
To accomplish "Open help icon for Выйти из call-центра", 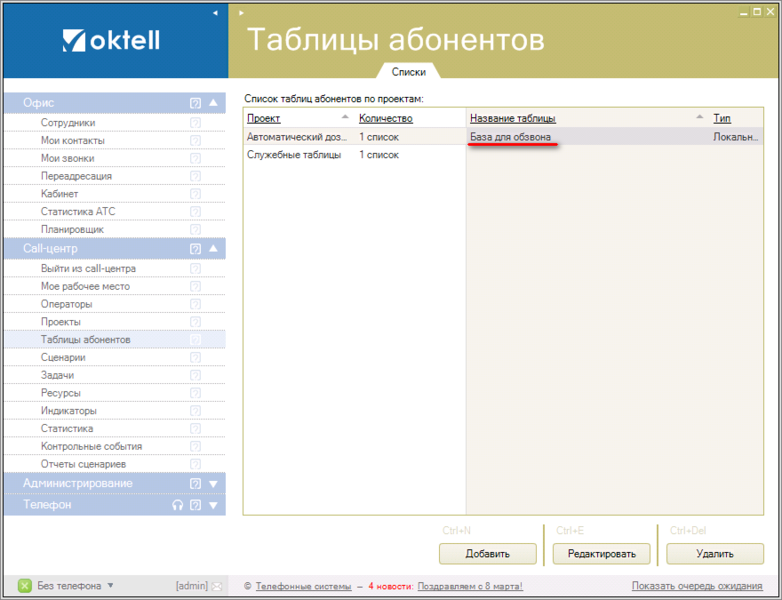I will click(196, 269).
